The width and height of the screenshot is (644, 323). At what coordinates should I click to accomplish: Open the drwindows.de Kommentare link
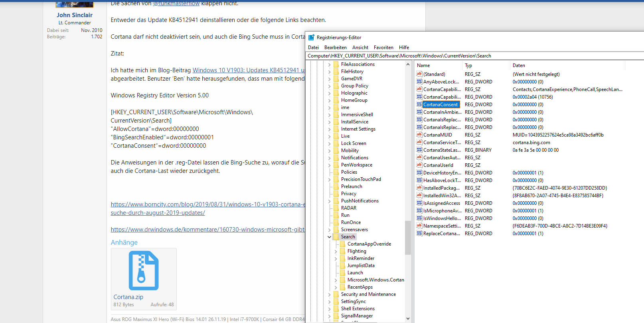click(x=208, y=230)
